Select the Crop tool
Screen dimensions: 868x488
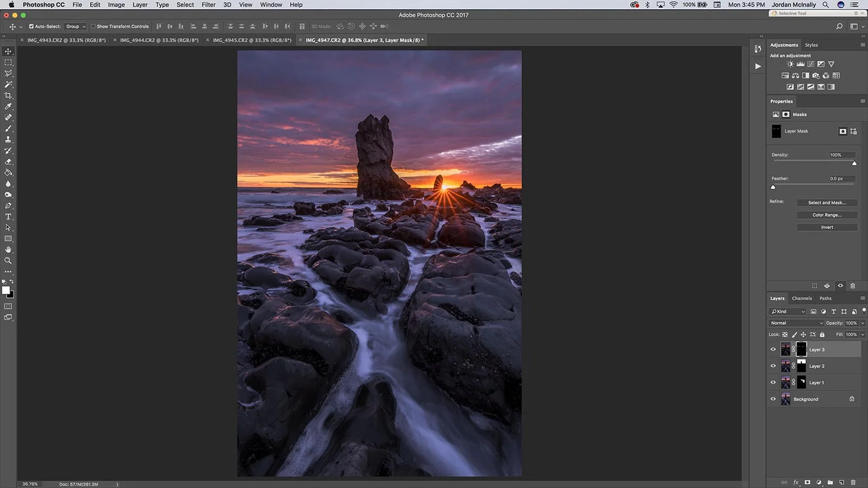pyautogui.click(x=8, y=95)
